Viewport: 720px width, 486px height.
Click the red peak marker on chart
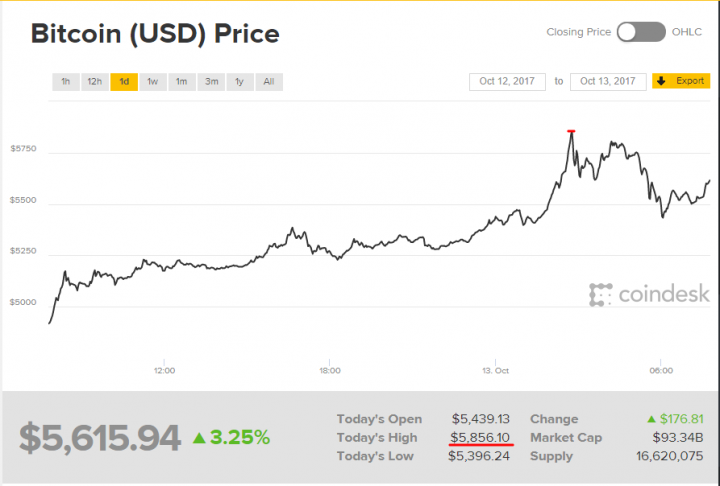[571, 131]
